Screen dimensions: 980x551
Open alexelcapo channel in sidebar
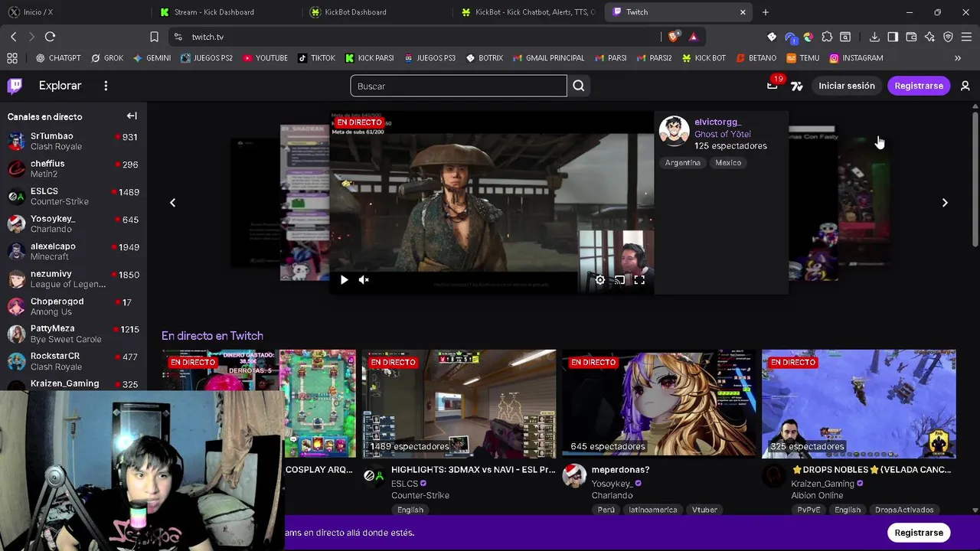pyautogui.click(x=73, y=252)
